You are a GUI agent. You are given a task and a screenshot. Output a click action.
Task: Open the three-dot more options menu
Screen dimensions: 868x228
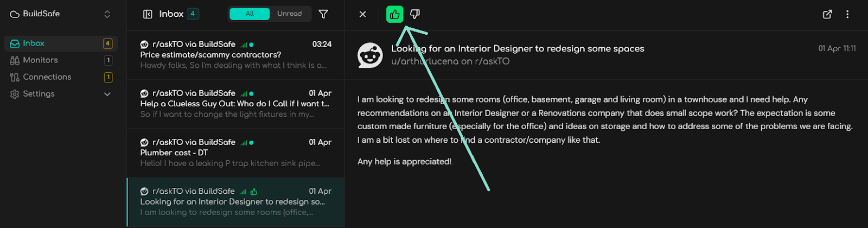point(847,14)
